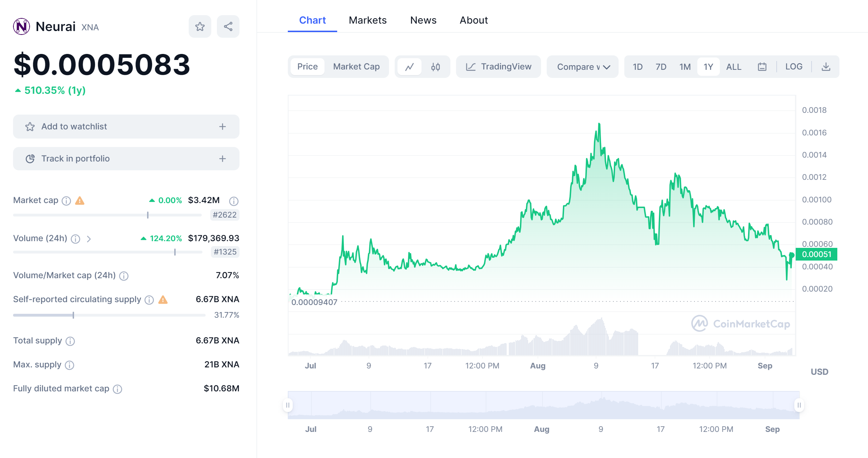Open the TradingView chart button
This screenshot has height=458, width=868.
[x=498, y=67]
